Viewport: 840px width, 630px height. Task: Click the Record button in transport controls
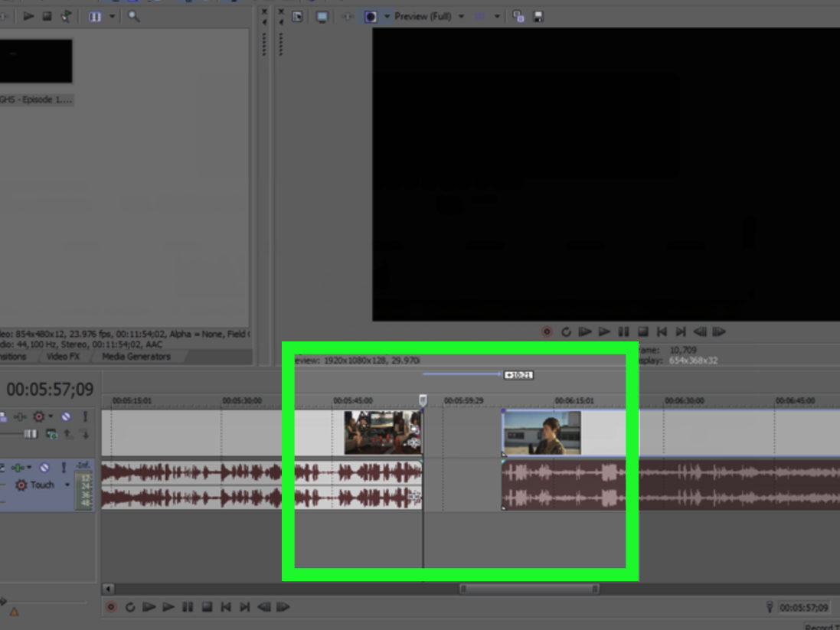[x=111, y=606]
